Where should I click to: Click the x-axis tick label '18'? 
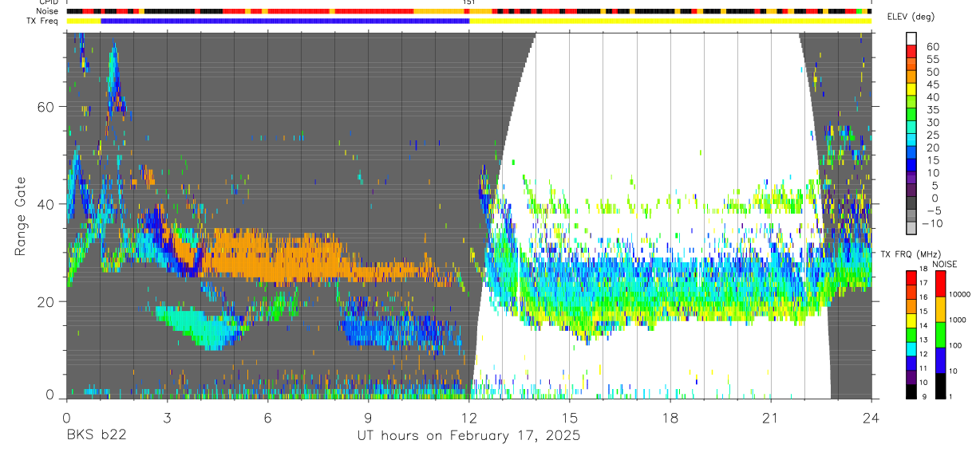pyautogui.click(x=670, y=419)
